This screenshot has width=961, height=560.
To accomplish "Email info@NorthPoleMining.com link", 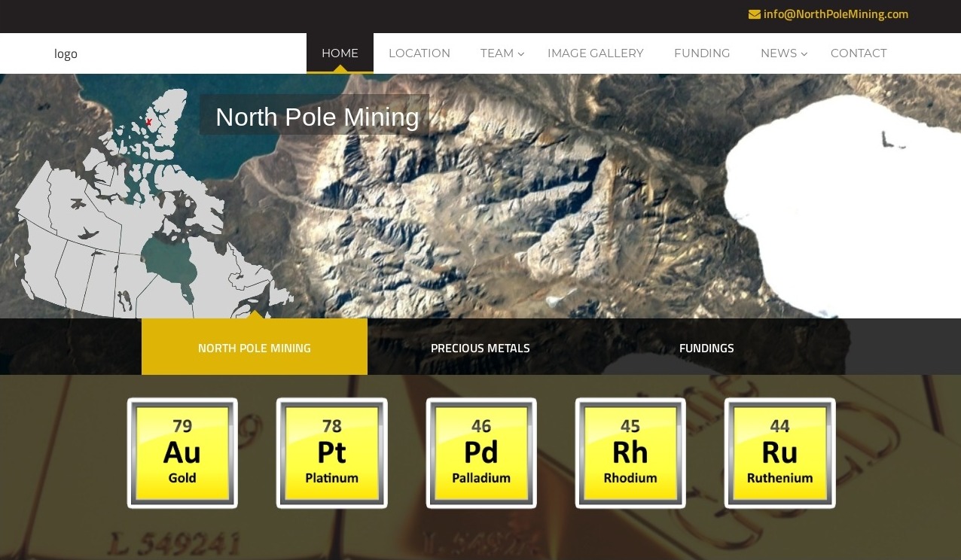I will tap(835, 14).
